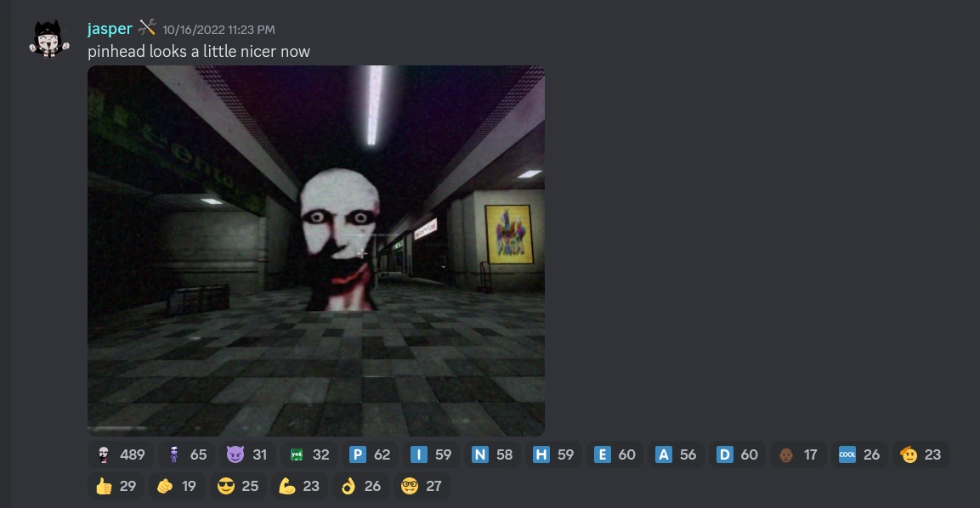This screenshot has width=980, height=508.
Task: Toggle the letter P reaction
Action: click(x=370, y=454)
